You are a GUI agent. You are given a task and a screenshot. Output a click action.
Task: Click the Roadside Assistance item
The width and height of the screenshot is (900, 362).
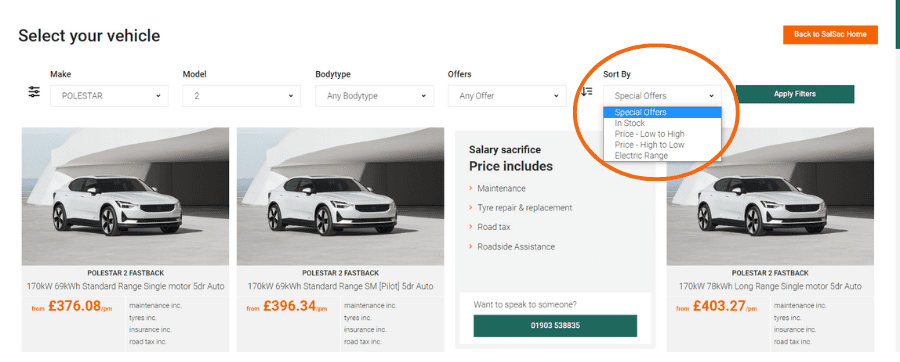click(516, 247)
